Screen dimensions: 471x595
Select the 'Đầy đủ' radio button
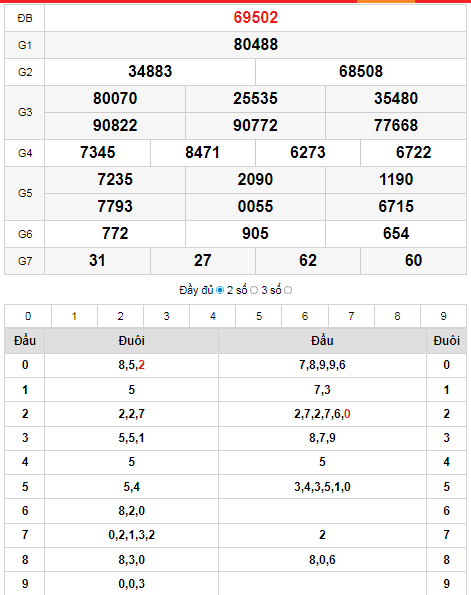point(220,290)
